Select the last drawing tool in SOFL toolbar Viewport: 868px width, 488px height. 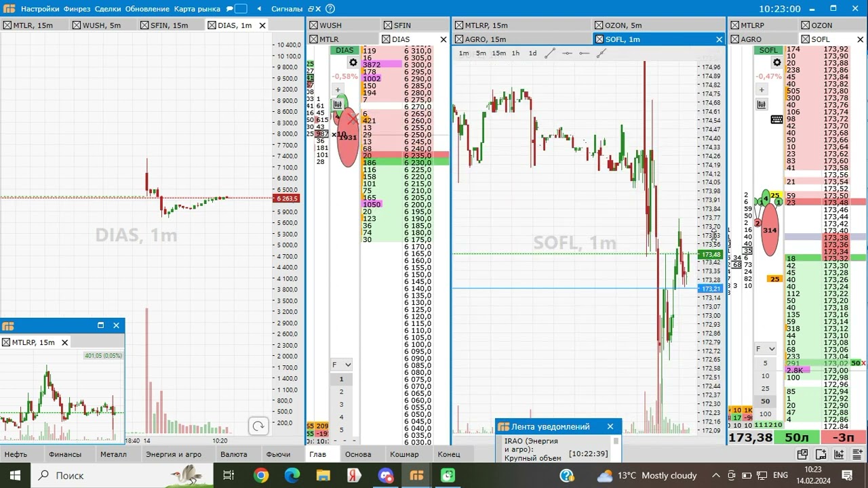click(x=601, y=53)
